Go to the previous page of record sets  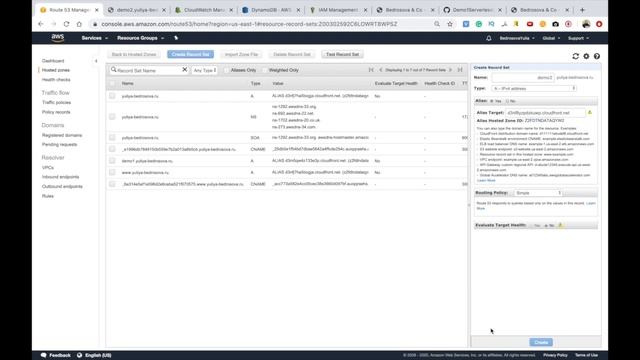tap(381, 70)
